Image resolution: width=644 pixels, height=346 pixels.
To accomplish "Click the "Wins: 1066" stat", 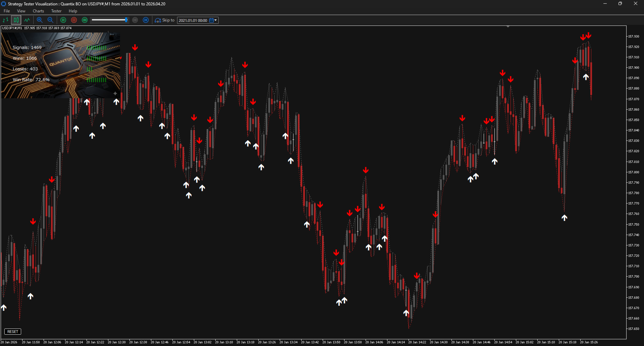I will 25,58.
